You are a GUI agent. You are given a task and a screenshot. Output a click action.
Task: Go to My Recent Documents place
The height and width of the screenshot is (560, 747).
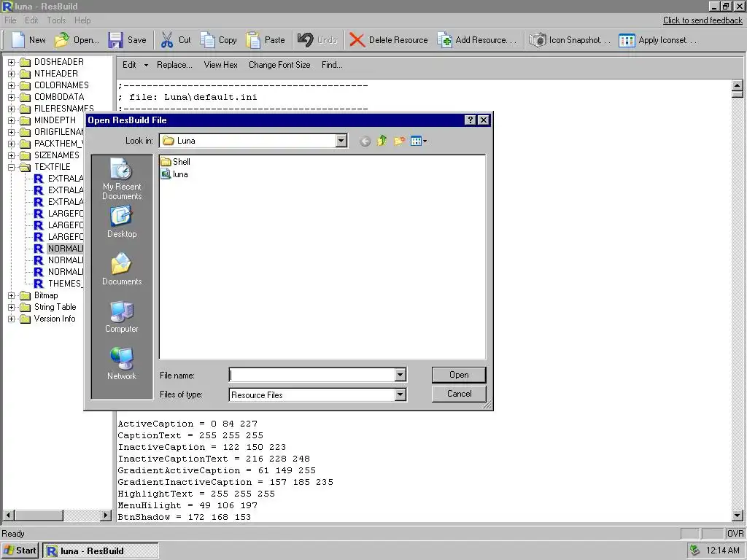pos(122,179)
